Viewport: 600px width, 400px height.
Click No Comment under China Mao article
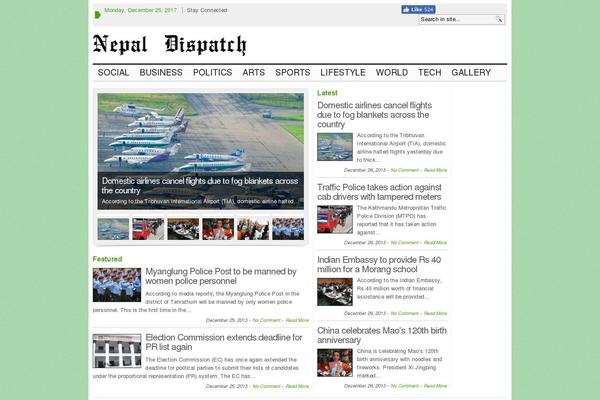pyautogui.click(x=404, y=386)
